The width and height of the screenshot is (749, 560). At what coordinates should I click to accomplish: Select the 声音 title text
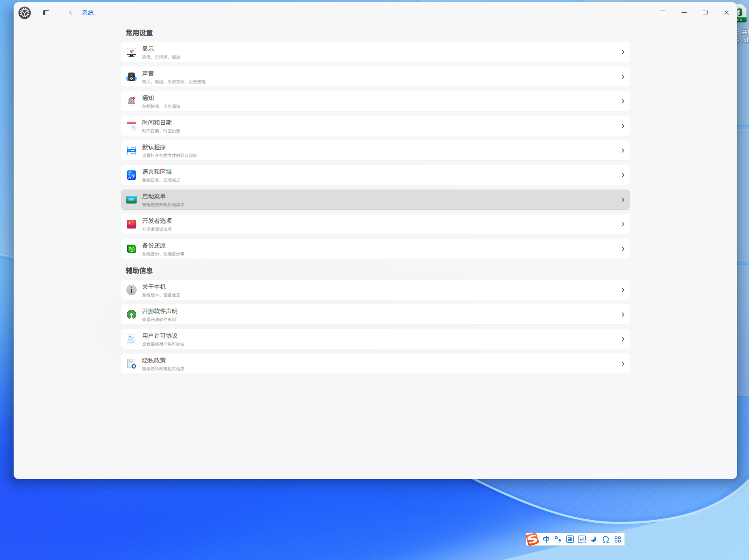click(148, 73)
